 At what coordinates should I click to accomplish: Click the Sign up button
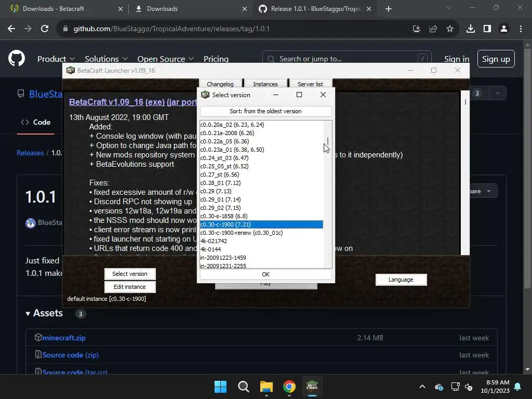[x=496, y=59]
